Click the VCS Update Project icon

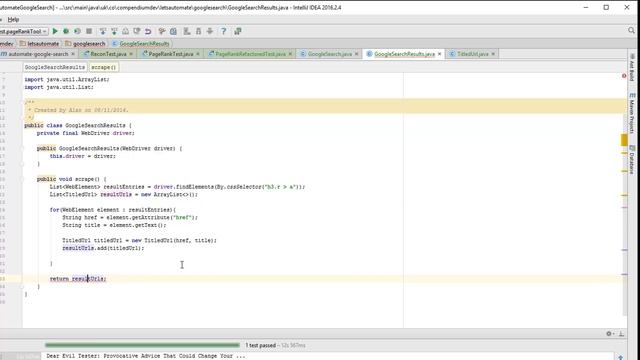(x=103, y=31)
